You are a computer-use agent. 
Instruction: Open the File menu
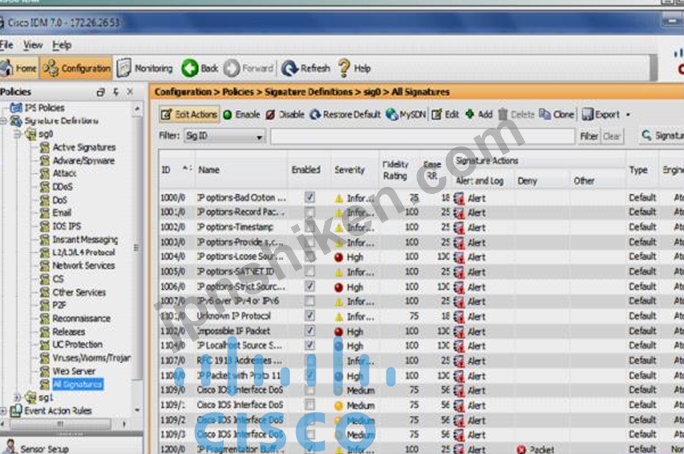(x=7, y=45)
